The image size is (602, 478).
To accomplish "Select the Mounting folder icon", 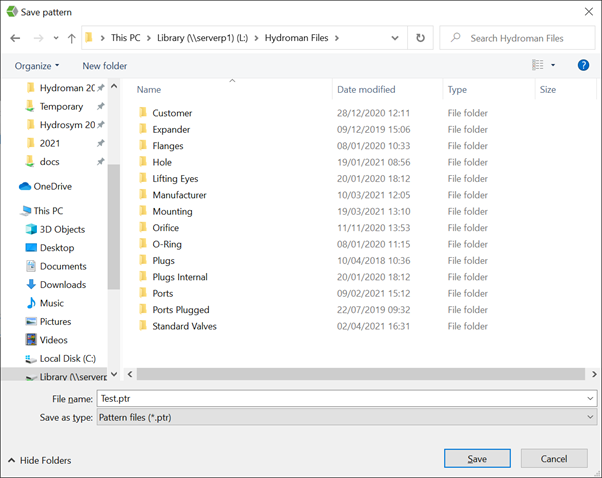I will pyautogui.click(x=143, y=211).
